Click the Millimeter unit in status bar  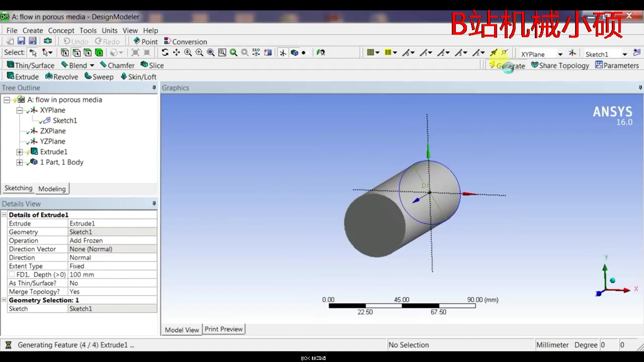click(x=552, y=344)
